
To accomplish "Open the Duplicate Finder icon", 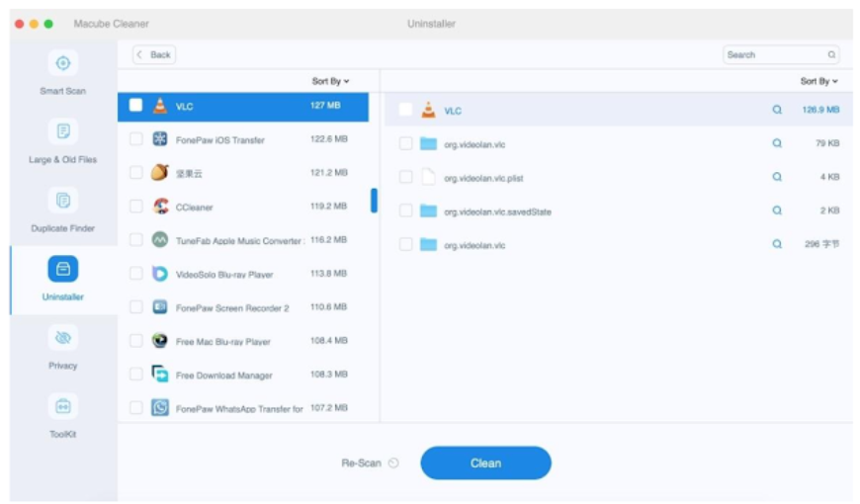I will pyautogui.click(x=62, y=201).
